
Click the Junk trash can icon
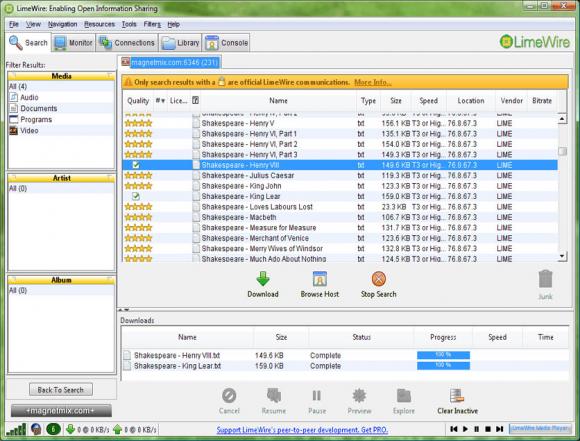(x=545, y=279)
